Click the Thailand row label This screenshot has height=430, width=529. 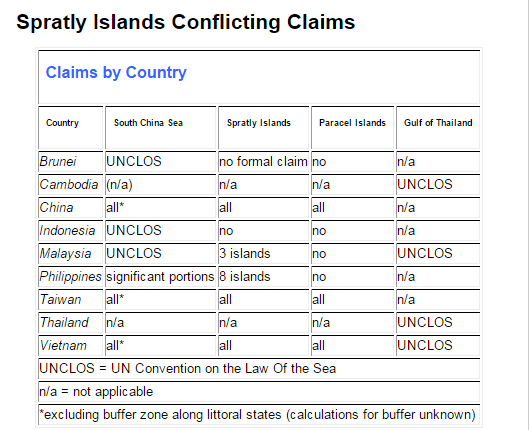(x=64, y=322)
